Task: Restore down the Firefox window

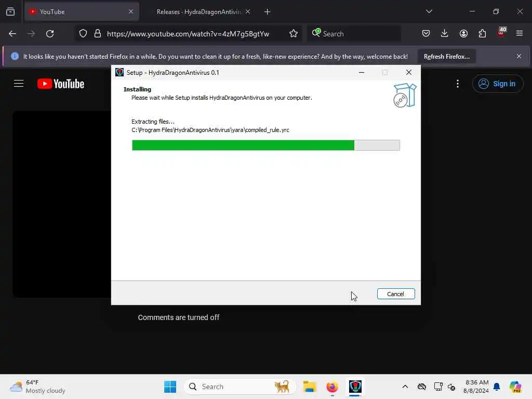Action: [496, 11]
